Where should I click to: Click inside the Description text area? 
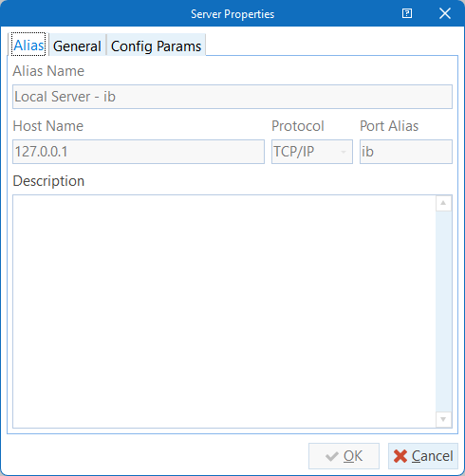(x=224, y=311)
